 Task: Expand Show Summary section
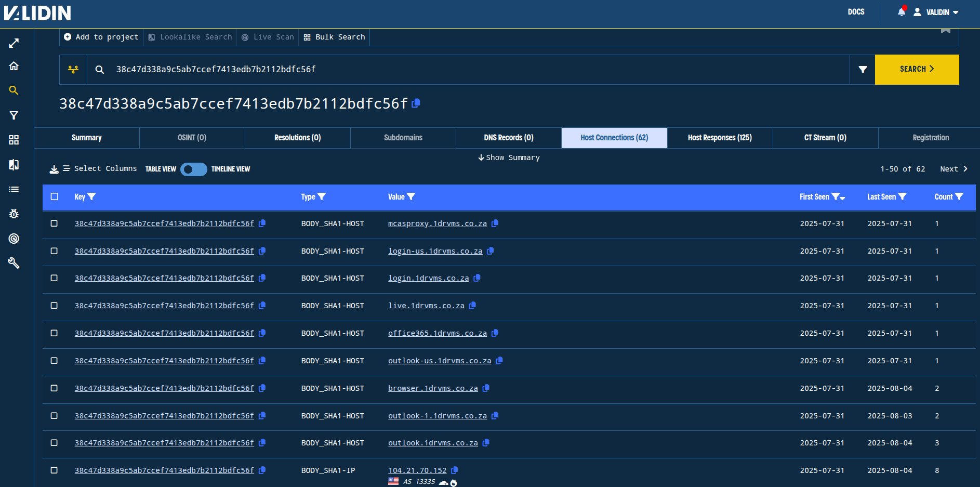[x=509, y=157]
